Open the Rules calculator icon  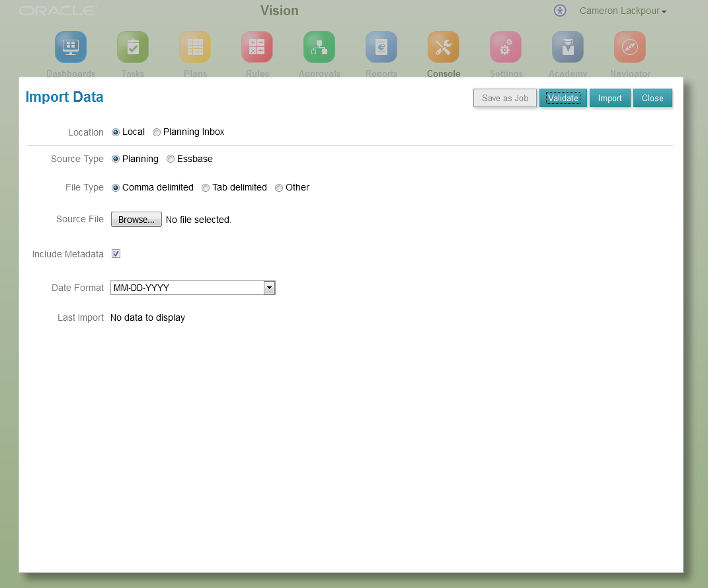tap(257, 47)
